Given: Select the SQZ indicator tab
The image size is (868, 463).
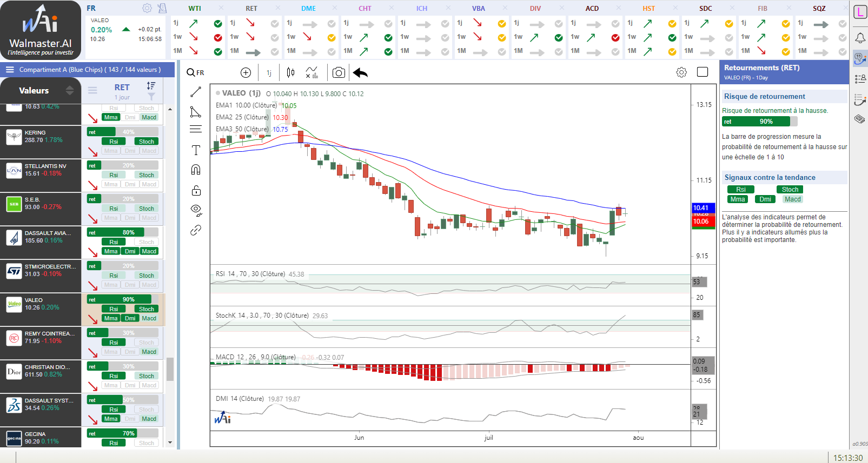Looking at the screenshot, I should click(x=819, y=9).
